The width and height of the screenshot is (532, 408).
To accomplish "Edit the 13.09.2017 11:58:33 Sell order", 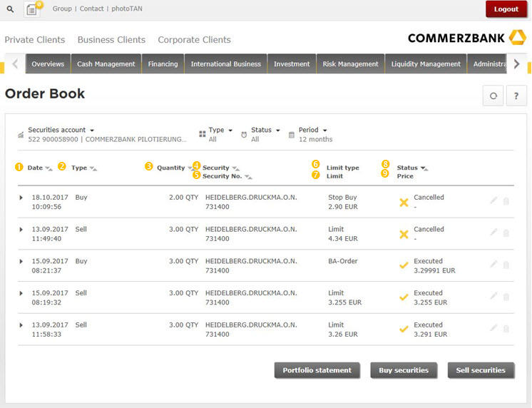I will coord(493,329).
